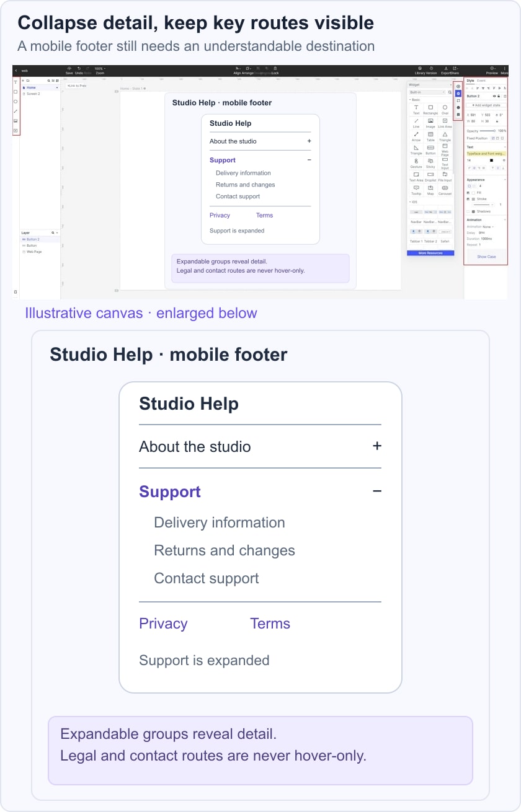Viewport: 521px width, 812px height.
Task: Add Droplist widget from Widget panel
Action: tap(430, 177)
